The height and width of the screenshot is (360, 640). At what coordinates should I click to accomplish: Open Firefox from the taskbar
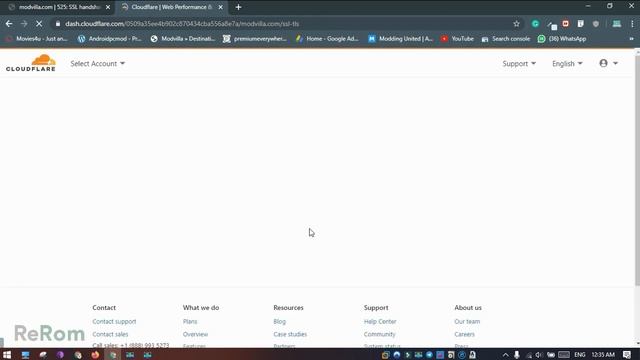click(95, 355)
